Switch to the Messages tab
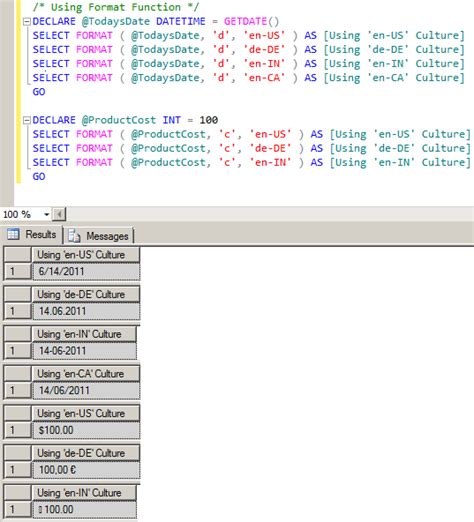Image resolution: width=474 pixels, height=522 pixels. 99,236
